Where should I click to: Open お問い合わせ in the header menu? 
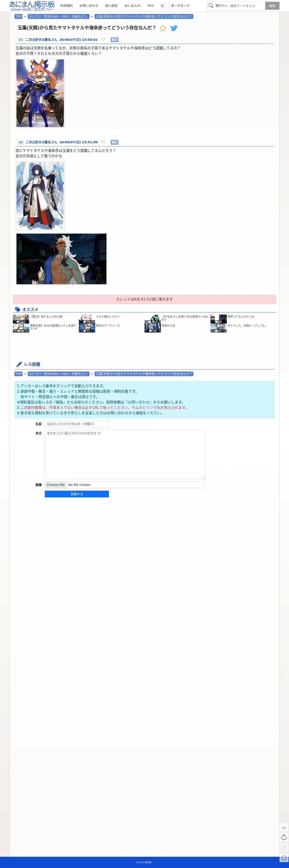tap(89, 6)
